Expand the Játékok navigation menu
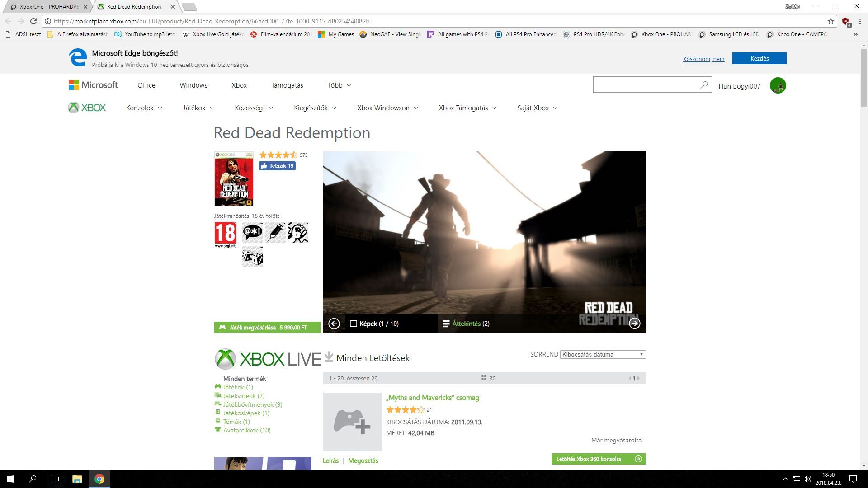 [198, 108]
